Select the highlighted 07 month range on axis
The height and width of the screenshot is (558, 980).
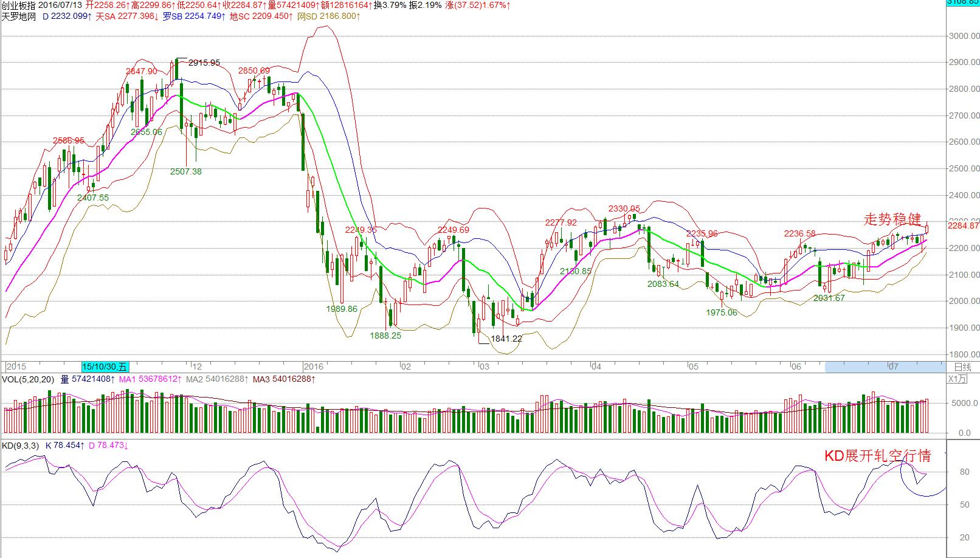pos(885,367)
